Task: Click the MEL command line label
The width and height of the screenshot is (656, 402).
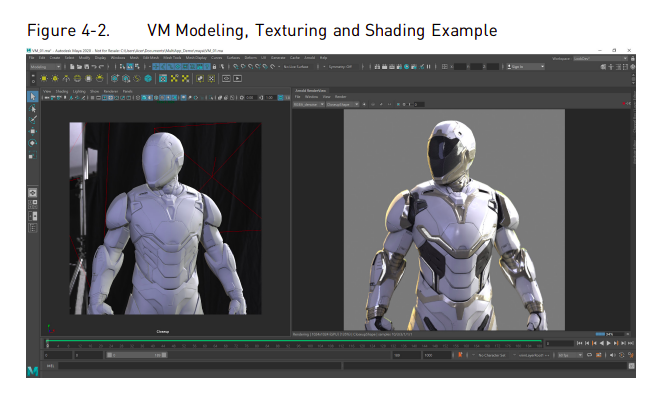Action: (x=50, y=366)
